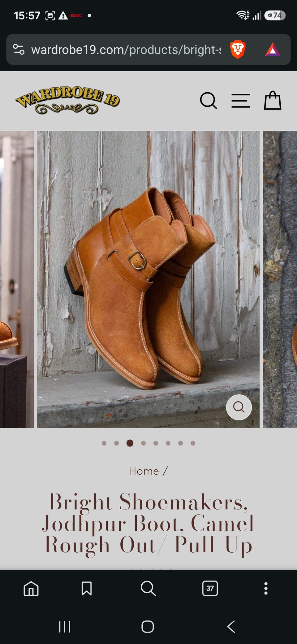The width and height of the screenshot is (297, 644).
Task: Select the last carousel dot
Action: 193,443
